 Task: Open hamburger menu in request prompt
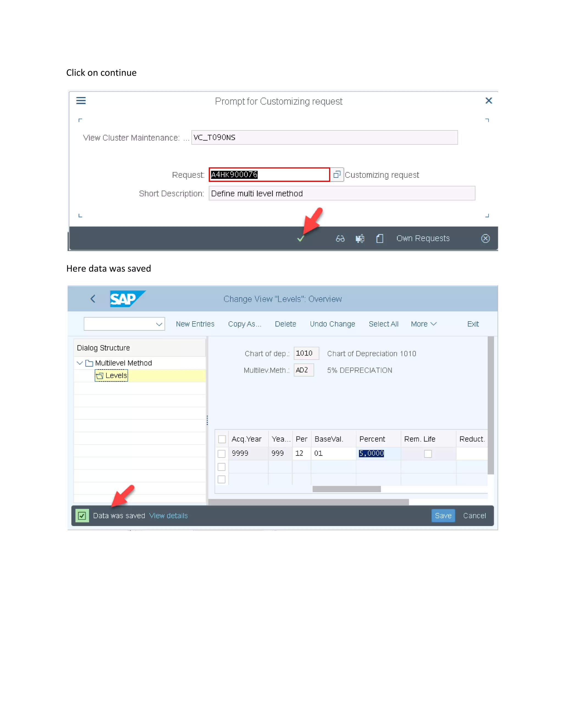tap(81, 101)
